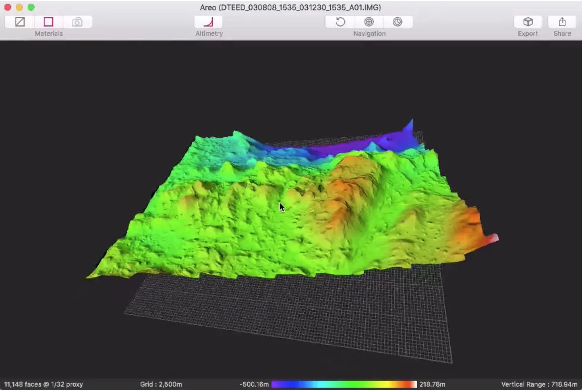Click the Export label text
This screenshot has height=392, width=583.
(x=528, y=34)
